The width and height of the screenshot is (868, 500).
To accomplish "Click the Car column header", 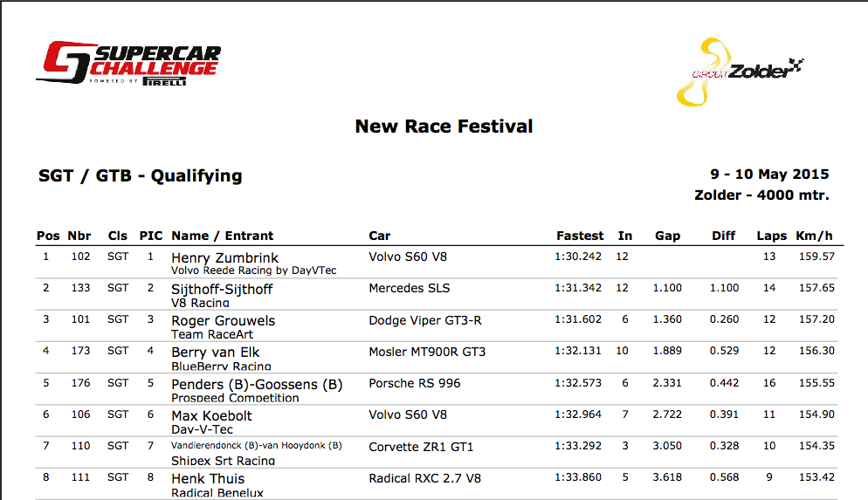I will [380, 236].
